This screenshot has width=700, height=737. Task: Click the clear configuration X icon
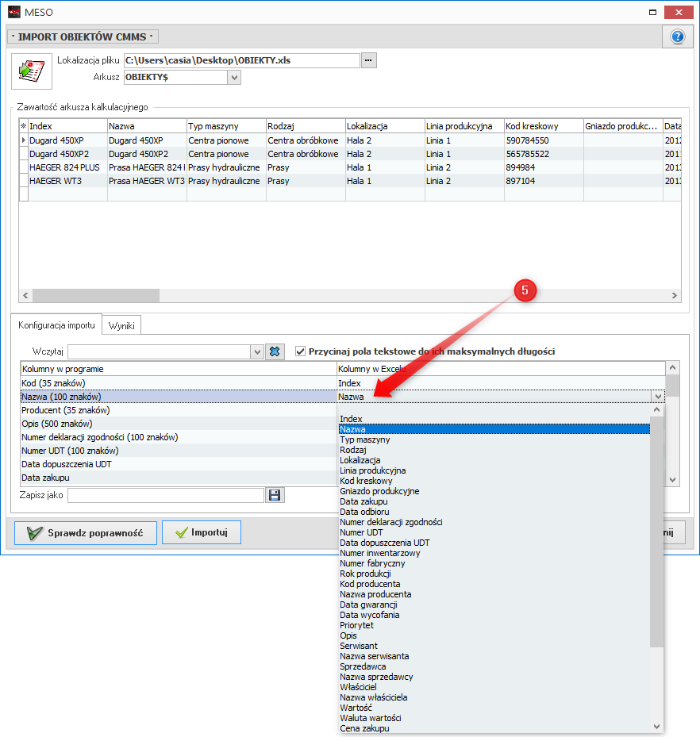coord(275,351)
